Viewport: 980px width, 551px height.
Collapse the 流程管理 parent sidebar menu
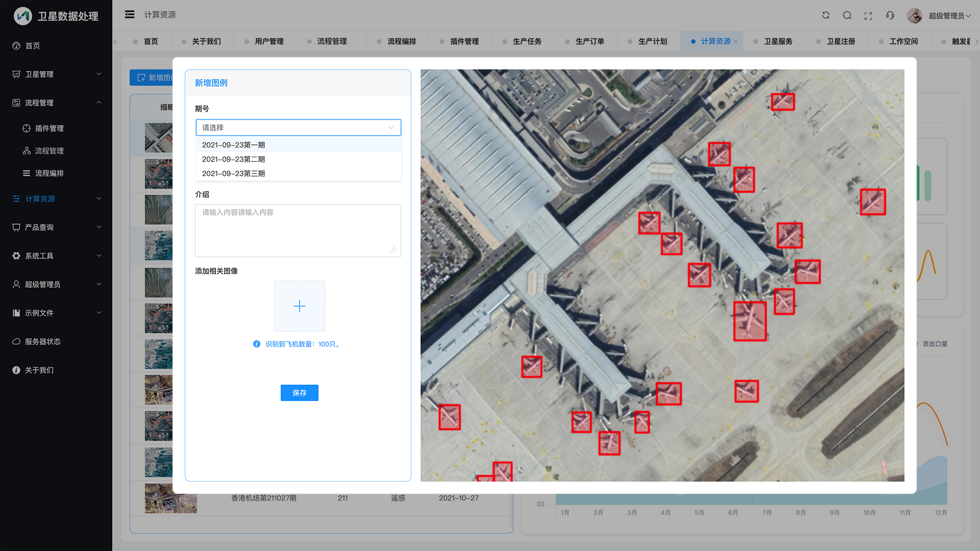tap(56, 103)
